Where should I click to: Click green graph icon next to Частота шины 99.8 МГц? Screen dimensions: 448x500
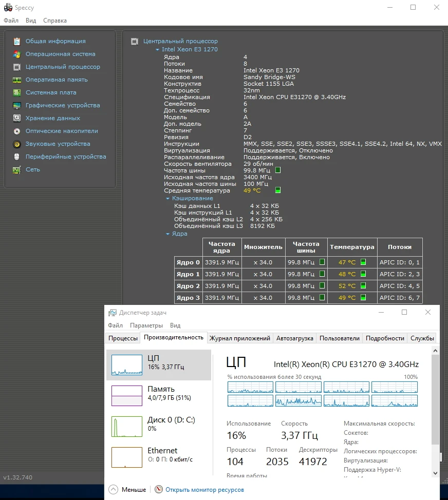click(x=278, y=170)
